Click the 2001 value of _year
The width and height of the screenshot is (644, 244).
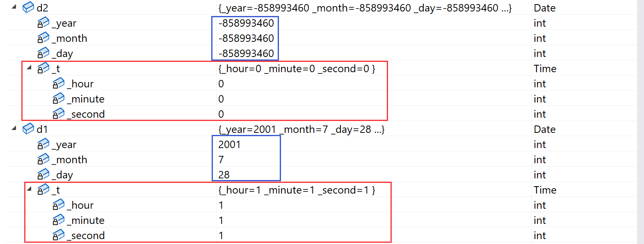230,144
